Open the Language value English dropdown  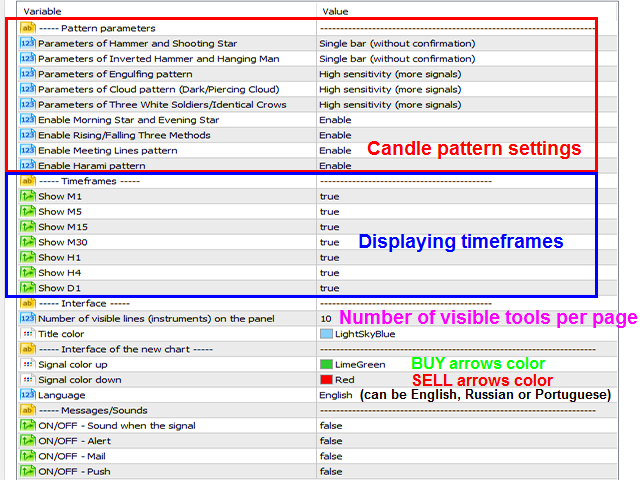coord(336,395)
